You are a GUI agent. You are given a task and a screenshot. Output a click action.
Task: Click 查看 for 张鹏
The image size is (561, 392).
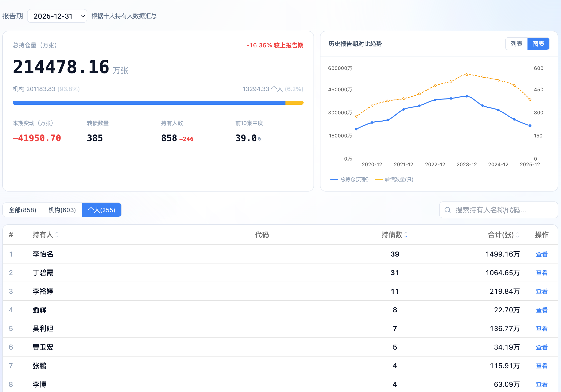tap(542, 366)
